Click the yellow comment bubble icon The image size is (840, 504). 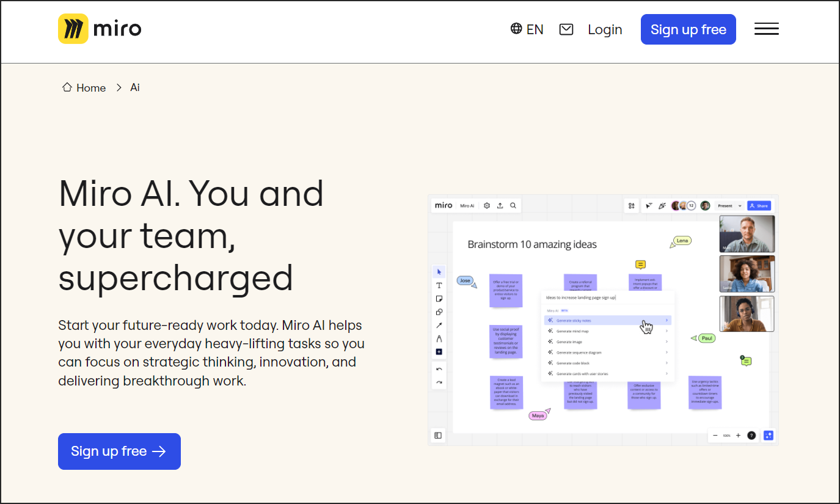point(640,265)
